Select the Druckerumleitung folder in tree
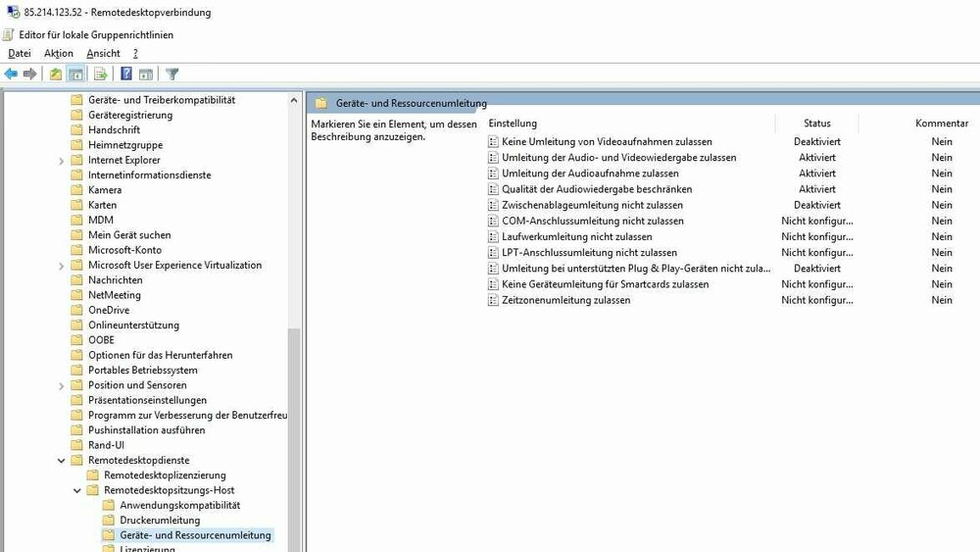The width and height of the screenshot is (980, 552). pos(160,521)
